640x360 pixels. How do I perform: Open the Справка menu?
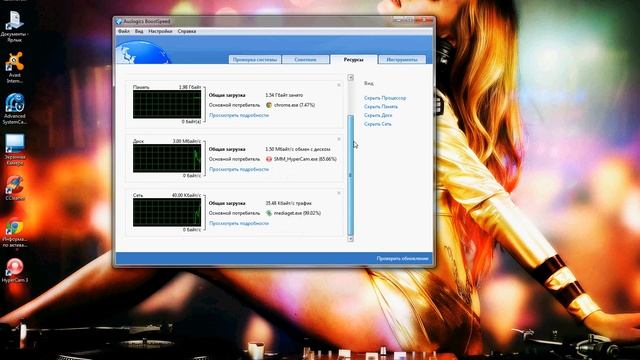pyautogui.click(x=187, y=31)
